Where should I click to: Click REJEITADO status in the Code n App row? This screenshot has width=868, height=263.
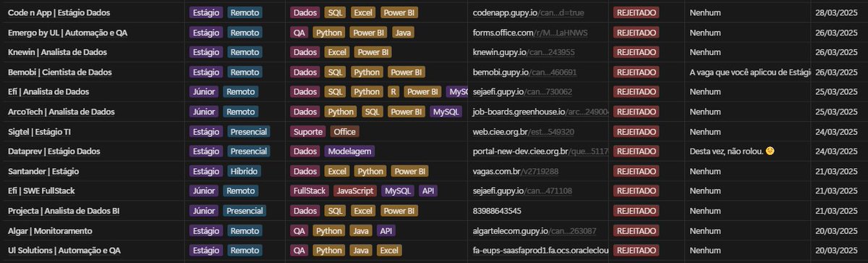pyautogui.click(x=637, y=13)
